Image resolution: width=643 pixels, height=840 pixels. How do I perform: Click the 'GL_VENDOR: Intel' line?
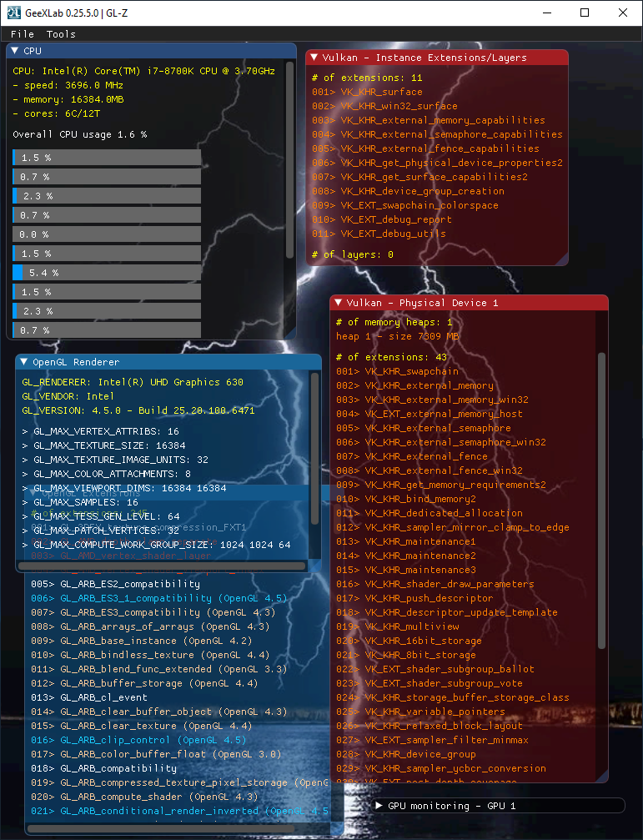click(x=68, y=396)
